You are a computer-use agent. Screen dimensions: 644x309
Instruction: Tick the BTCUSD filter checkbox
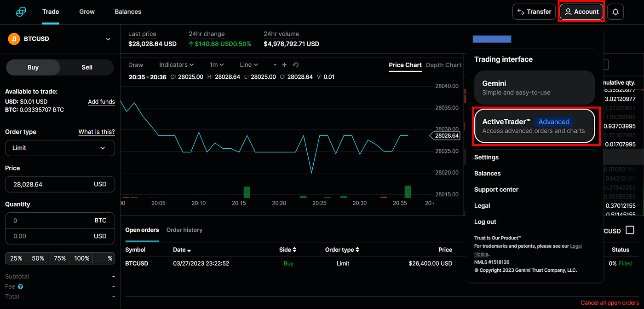(630, 230)
